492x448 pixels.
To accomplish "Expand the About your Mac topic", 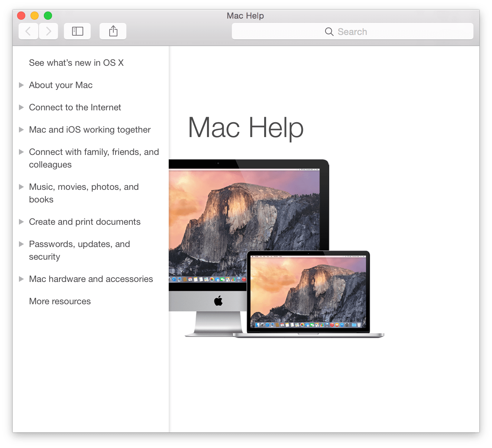I will (21, 85).
